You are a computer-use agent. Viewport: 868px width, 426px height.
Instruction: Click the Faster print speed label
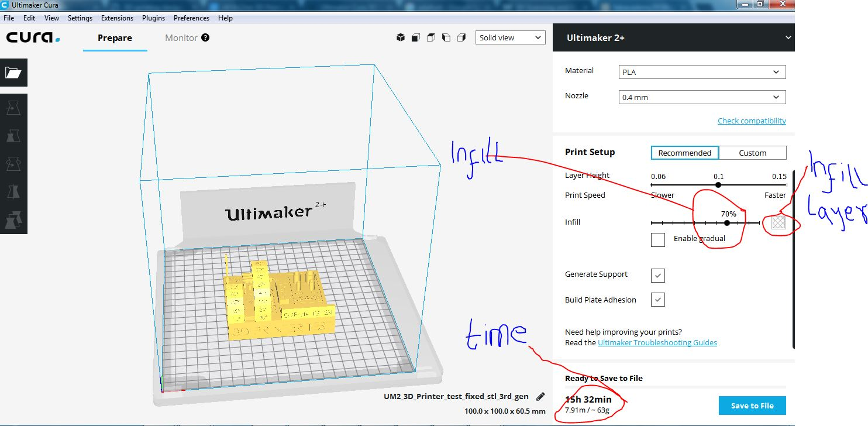coord(776,195)
